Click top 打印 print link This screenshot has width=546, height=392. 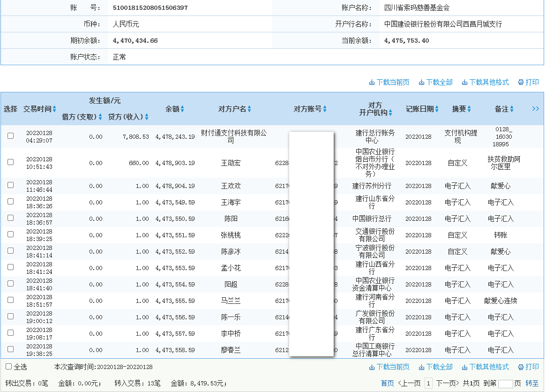click(529, 82)
